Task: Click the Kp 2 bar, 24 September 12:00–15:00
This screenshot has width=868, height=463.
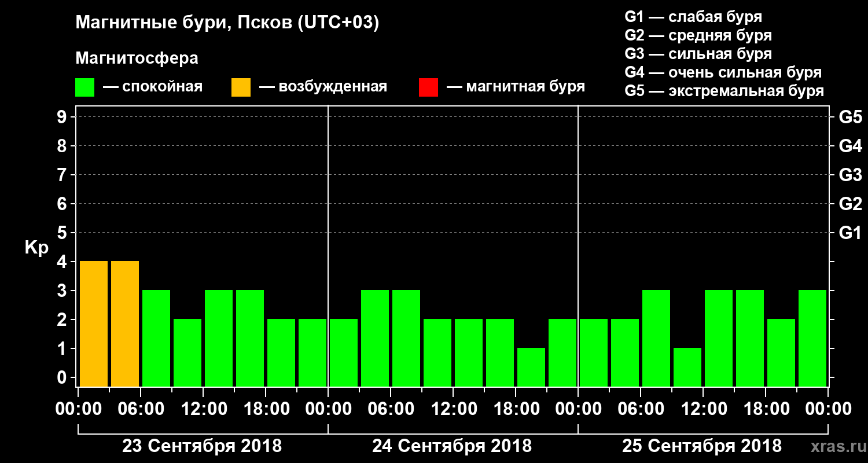Action: coord(469,352)
